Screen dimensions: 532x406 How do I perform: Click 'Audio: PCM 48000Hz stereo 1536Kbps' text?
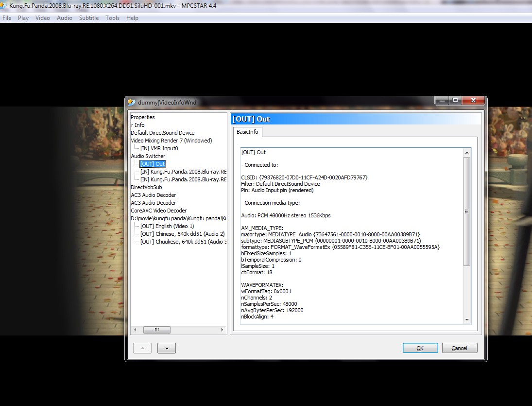[x=286, y=215]
